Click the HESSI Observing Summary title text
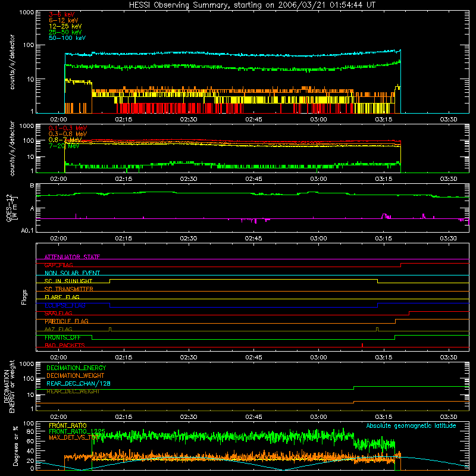The image size is (476, 476). click(x=252, y=5)
